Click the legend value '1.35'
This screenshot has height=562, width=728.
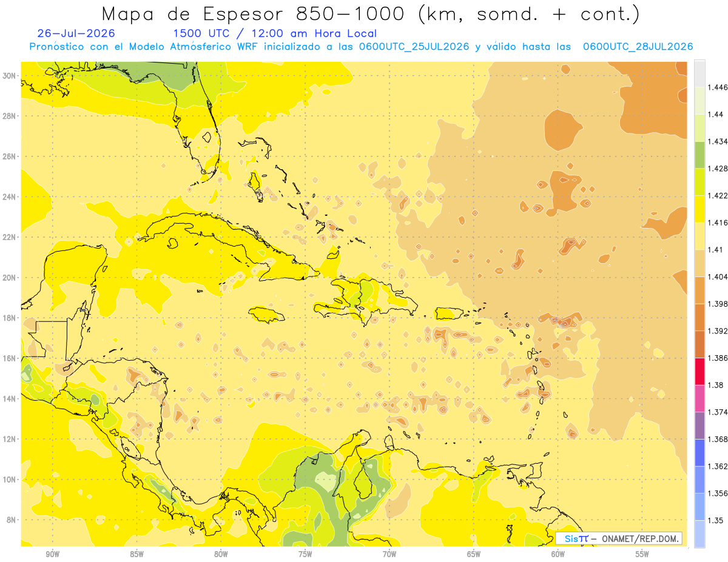[x=715, y=520]
